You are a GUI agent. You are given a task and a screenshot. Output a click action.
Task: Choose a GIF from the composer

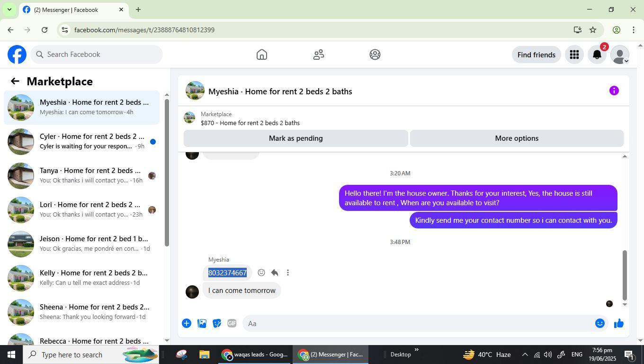pyautogui.click(x=232, y=323)
